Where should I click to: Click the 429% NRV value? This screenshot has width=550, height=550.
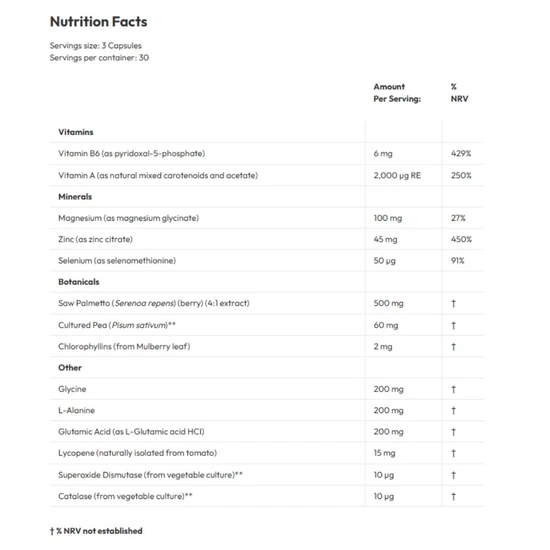tap(461, 154)
